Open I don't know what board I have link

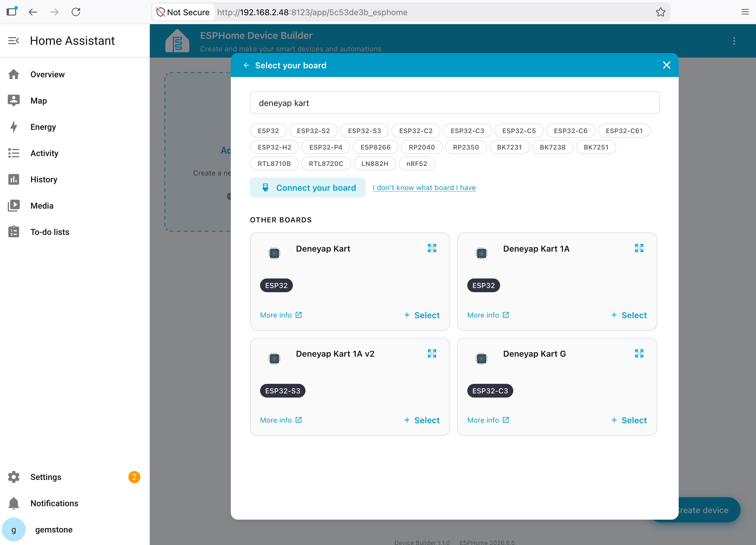click(424, 187)
